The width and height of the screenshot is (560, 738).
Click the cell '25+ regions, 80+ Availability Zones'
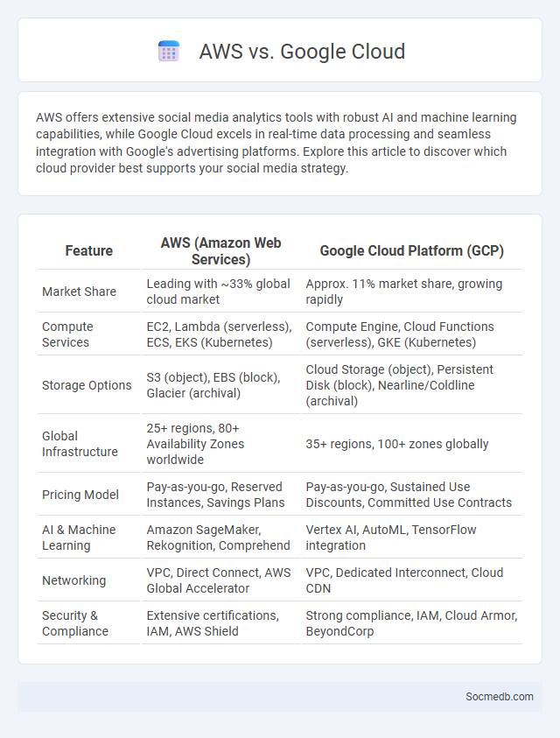coord(220,444)
